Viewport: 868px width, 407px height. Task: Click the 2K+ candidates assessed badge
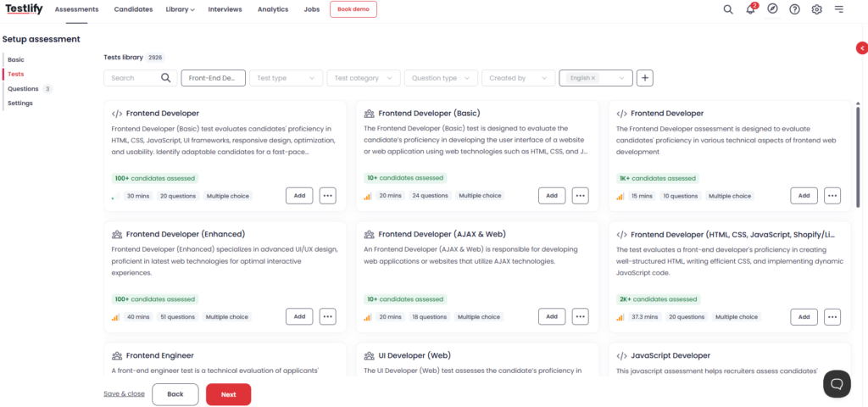pos(658,299)
